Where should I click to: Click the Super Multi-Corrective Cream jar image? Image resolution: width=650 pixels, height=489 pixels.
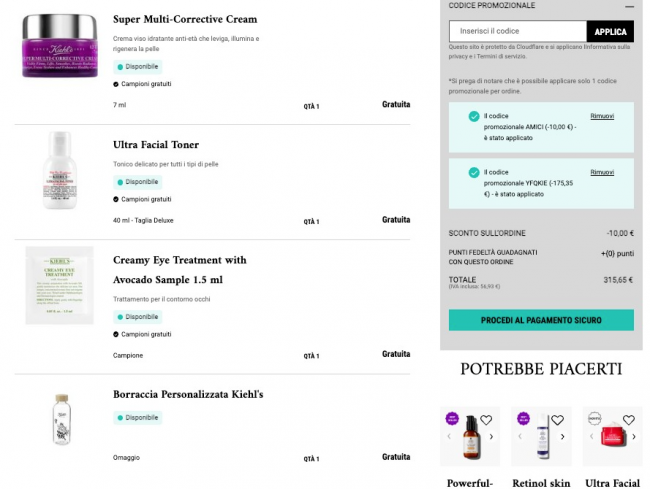[x=60, y=45]
